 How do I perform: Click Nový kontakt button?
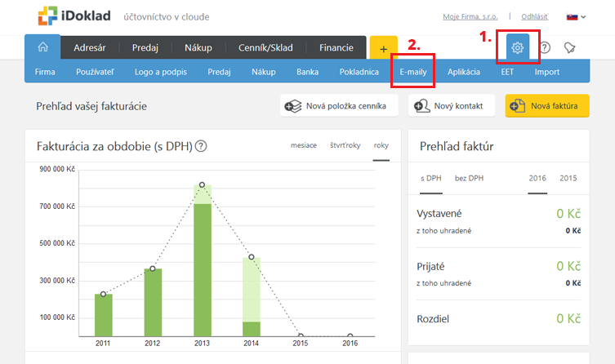(x=453, y=105)
